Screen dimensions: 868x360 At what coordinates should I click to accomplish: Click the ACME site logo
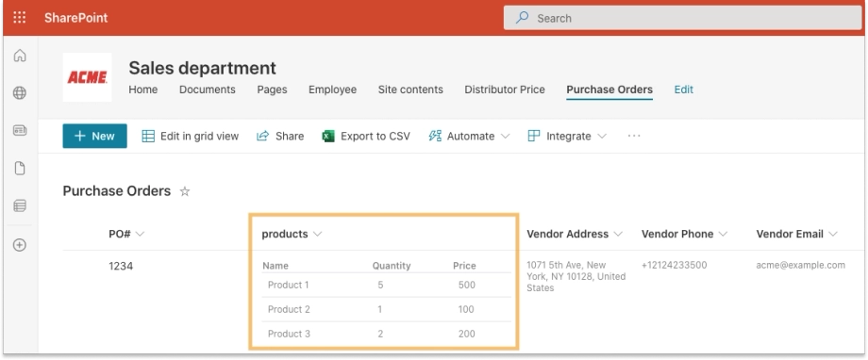coord(87,77)
